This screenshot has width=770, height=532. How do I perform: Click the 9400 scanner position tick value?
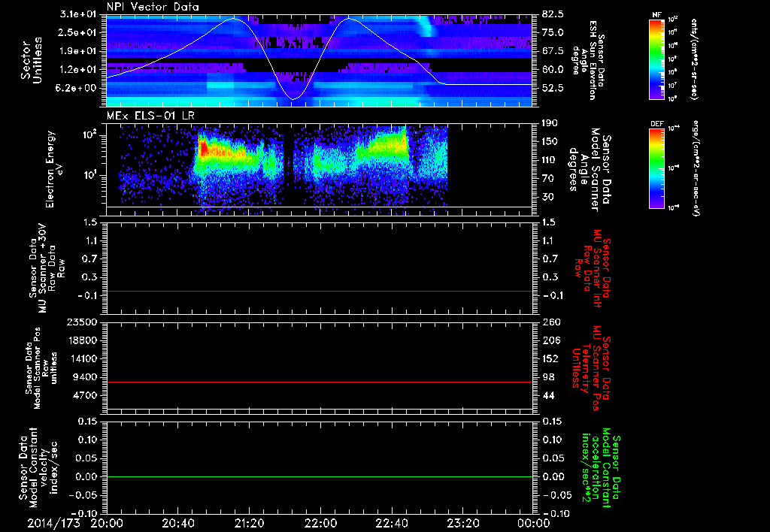84,377
